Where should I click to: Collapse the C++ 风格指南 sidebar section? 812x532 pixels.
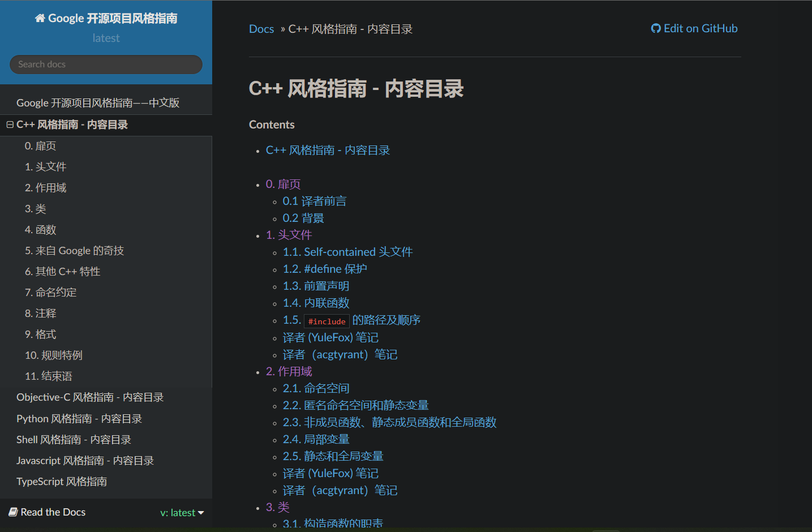click(10, 125)
